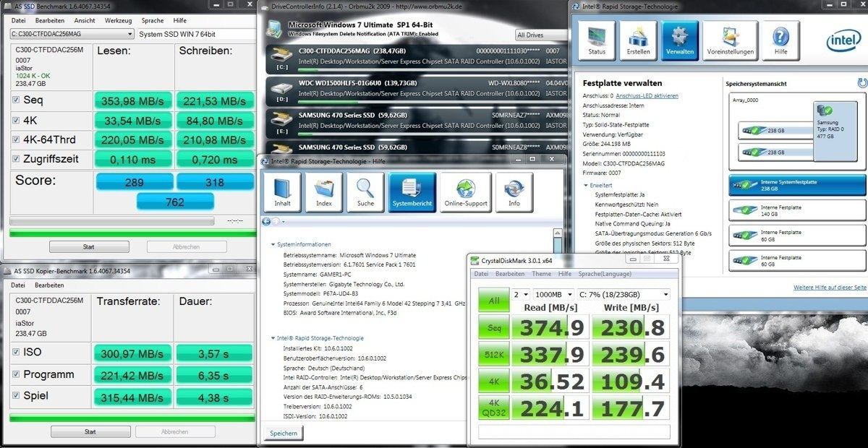The image size is (868, 448).
Task: Click the Anschluss-LED aktivieren link
Action: (647, 95)
